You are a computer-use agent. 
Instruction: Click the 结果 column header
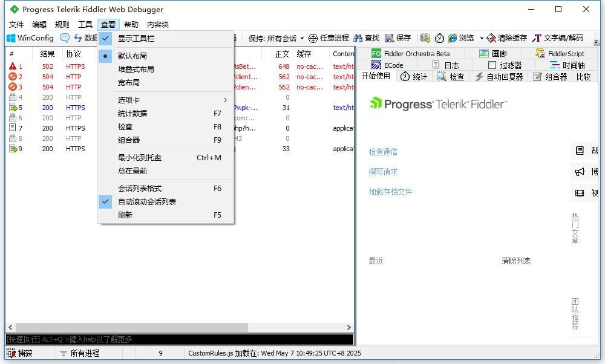click(x=47, y=54)
